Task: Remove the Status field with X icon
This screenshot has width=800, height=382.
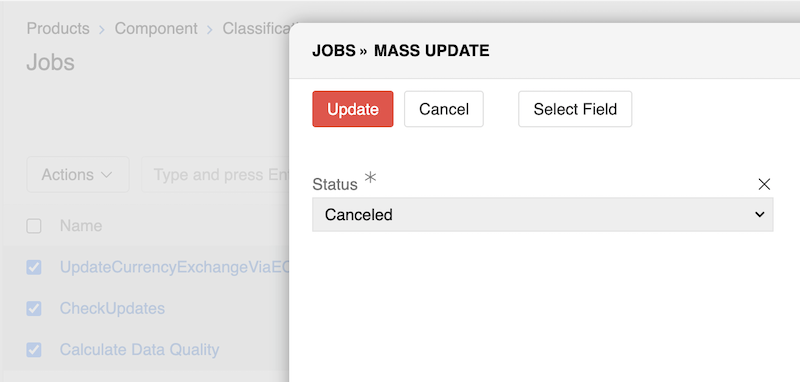Action: [764, 184]
